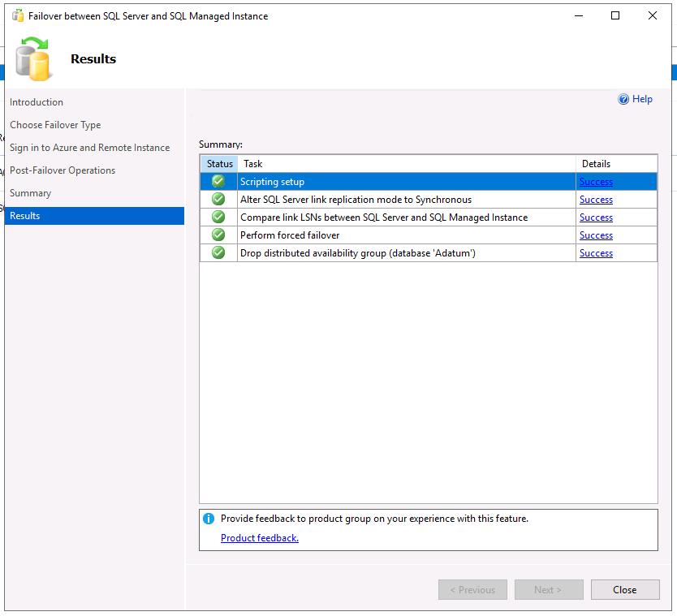Open the Help link
677x616 pixels.
[x=642, y=99]
